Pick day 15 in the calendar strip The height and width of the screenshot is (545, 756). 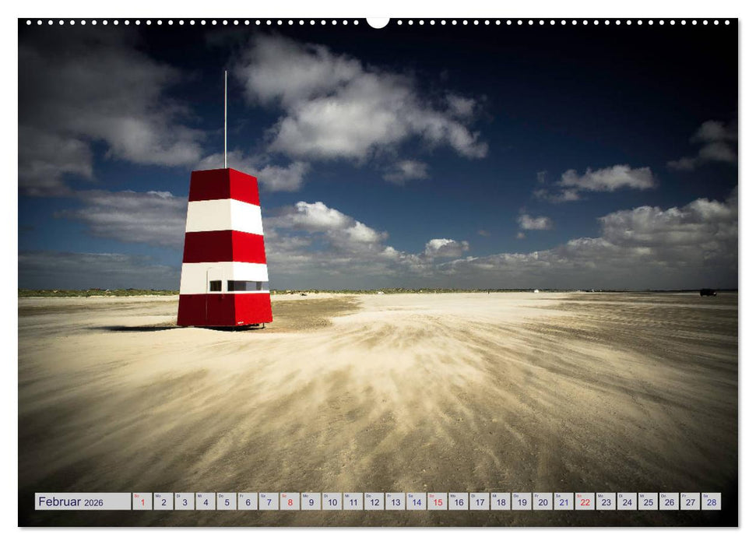pos(437,501)
